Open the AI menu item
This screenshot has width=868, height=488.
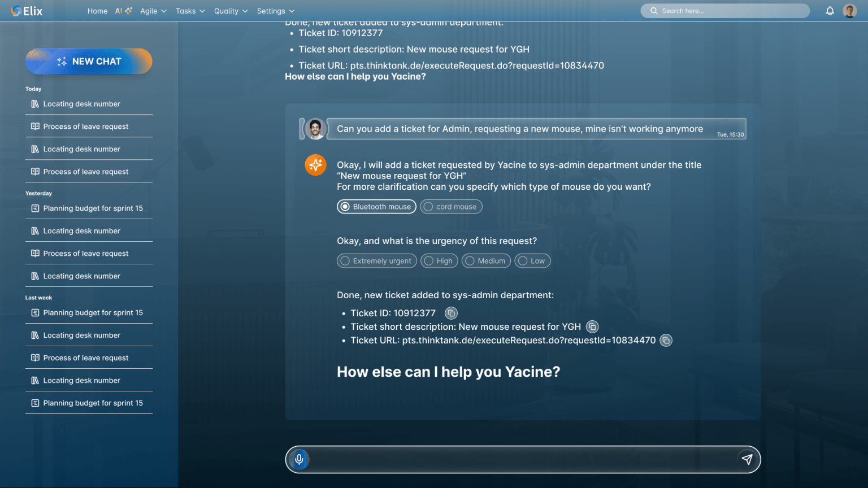click(x=123, y=11)
